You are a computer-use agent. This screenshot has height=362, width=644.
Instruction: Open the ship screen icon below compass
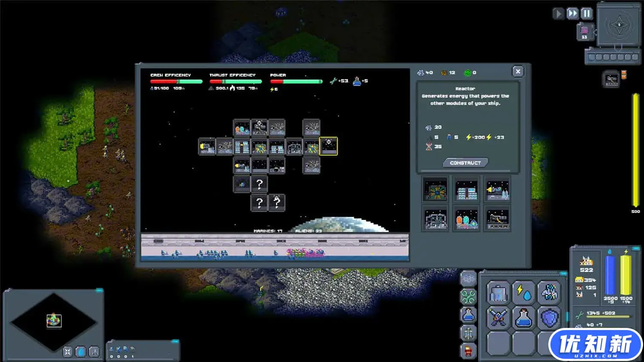click(611, 79)
